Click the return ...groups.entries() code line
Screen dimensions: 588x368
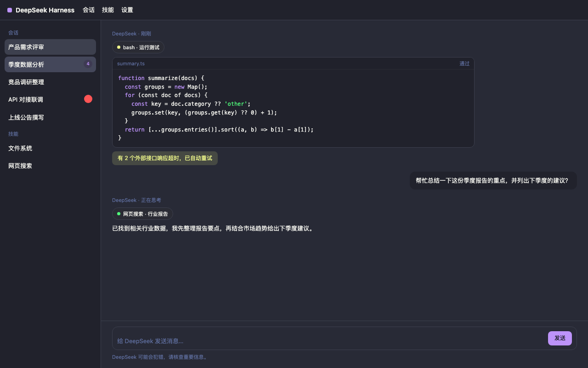219,130
